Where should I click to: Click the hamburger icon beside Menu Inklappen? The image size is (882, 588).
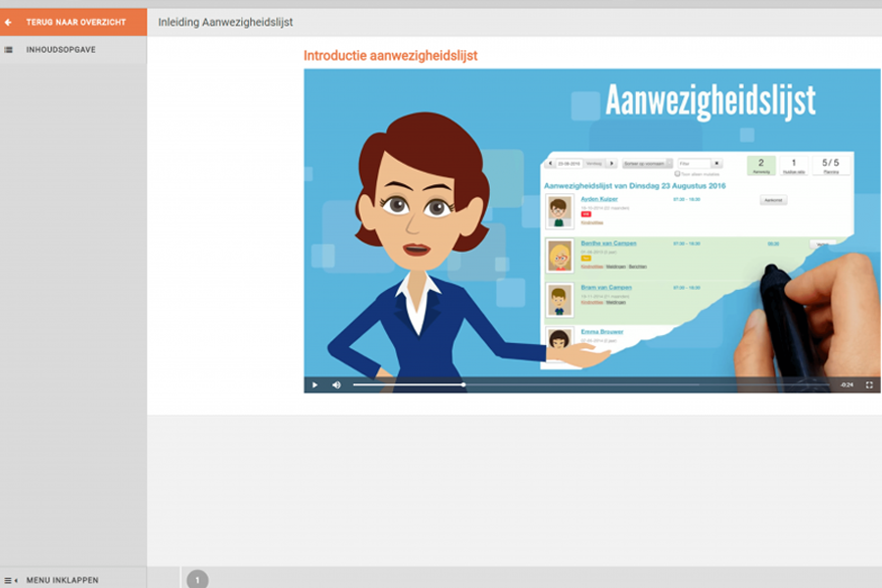tap(10, 580)
